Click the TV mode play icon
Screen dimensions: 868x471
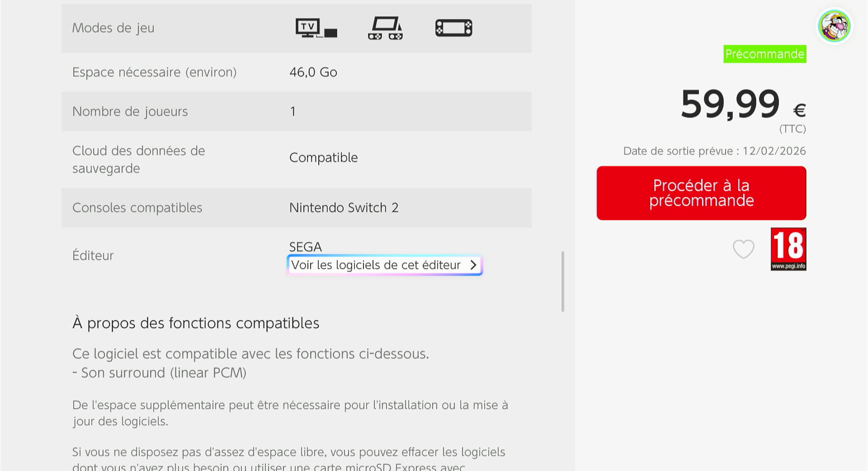316,28
